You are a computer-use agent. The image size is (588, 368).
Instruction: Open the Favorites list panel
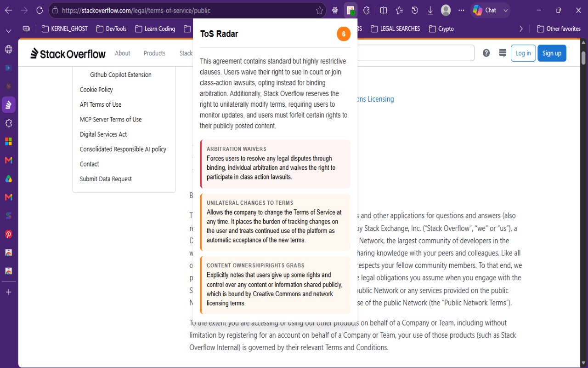tap(399, 10)
